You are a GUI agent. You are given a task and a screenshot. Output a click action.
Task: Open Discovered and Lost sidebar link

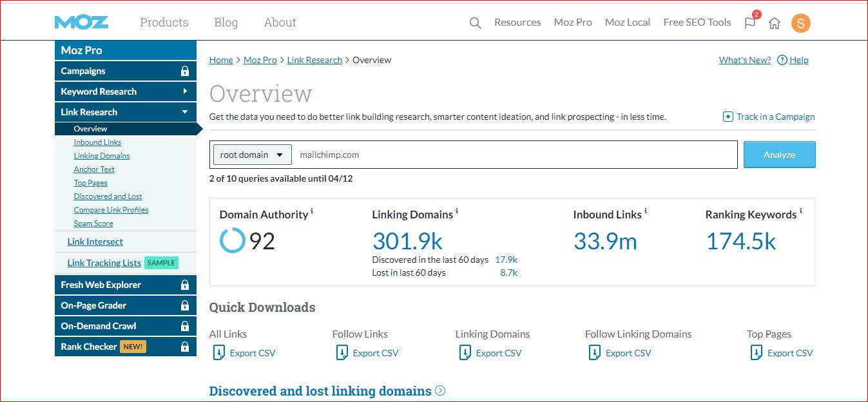108,196
